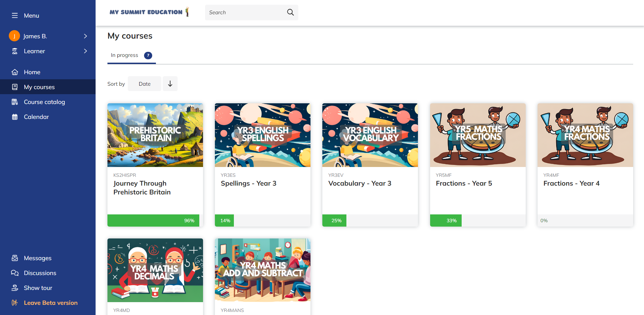644x315 pixels.
Task: Click the 96% progress bar
Action: 155,220
